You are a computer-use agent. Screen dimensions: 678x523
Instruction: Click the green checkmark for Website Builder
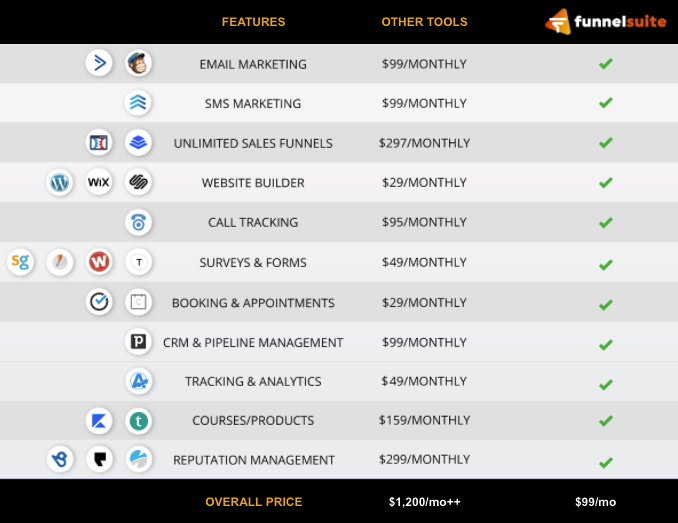[x=605, y=183]
